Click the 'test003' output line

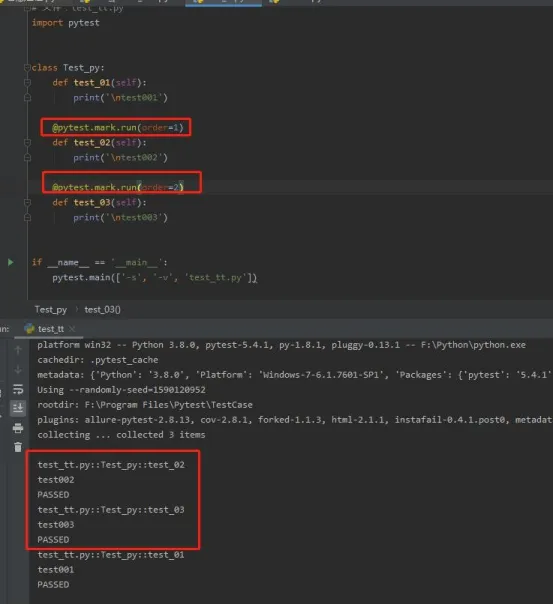[56, 525]
